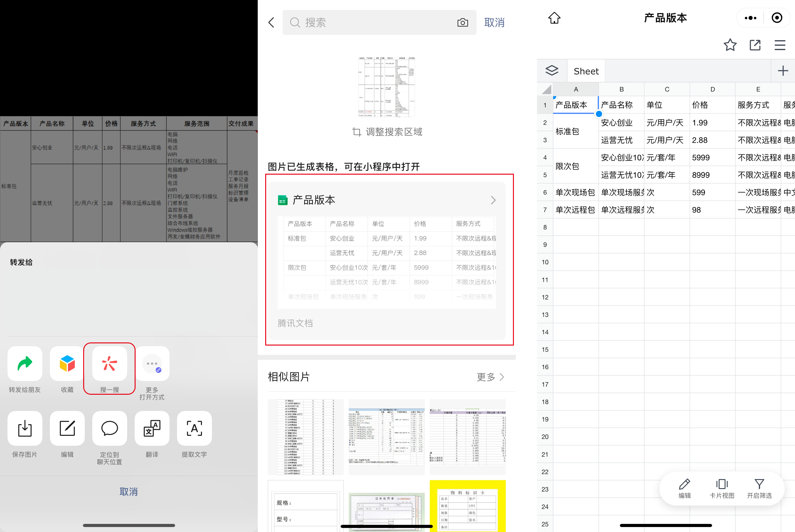Open the sheet layers list icon
Viewport: 795px width, 532px height.
[x=552, y=71]
